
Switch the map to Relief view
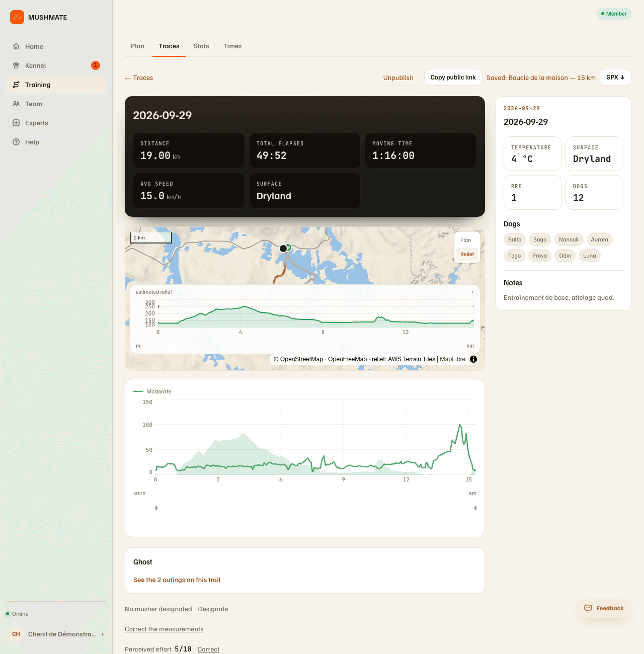467,255
